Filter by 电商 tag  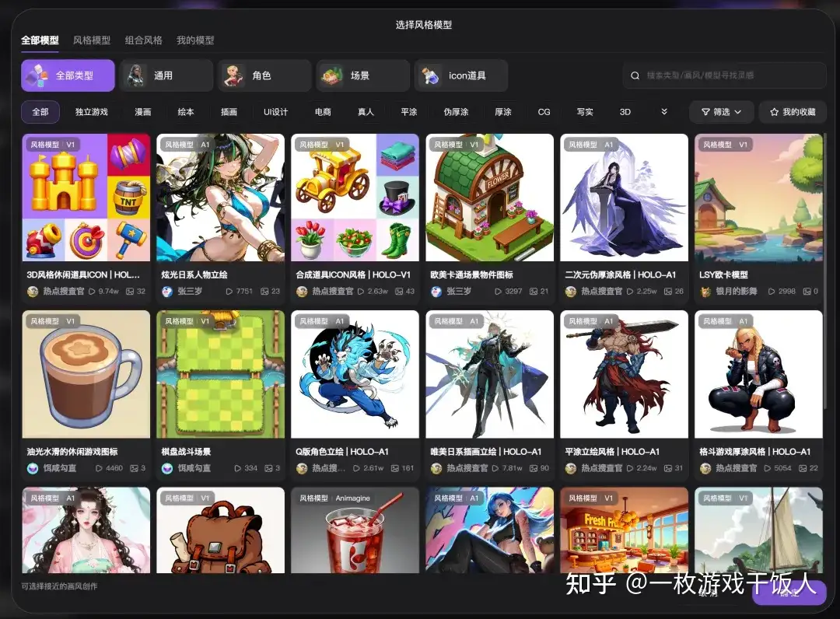(323, 112)
